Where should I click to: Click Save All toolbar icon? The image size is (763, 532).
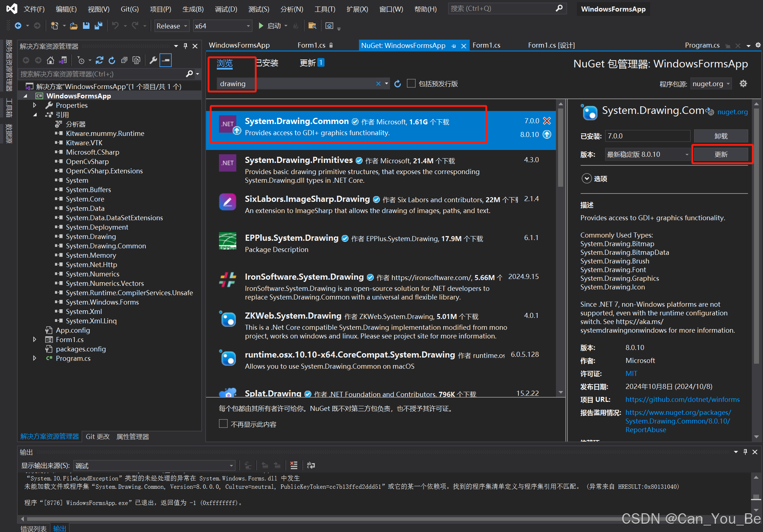click(98, 26)
